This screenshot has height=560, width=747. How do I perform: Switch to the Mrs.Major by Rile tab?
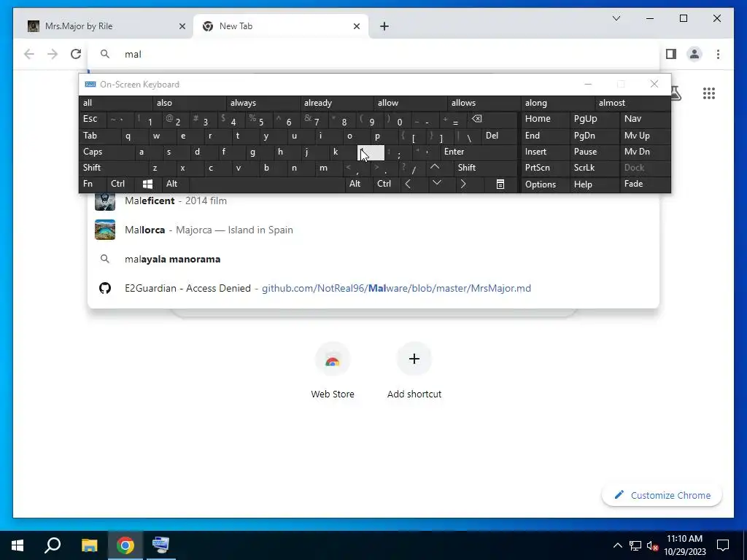tap(105, 26)
